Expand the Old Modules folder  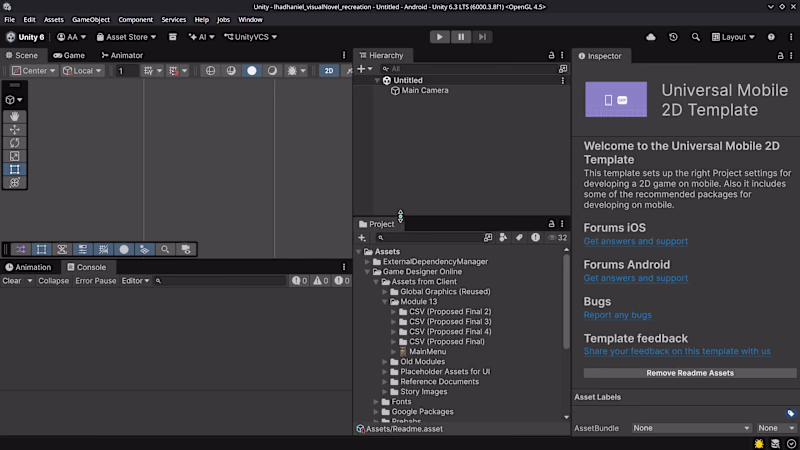click(x=385, y=362)
